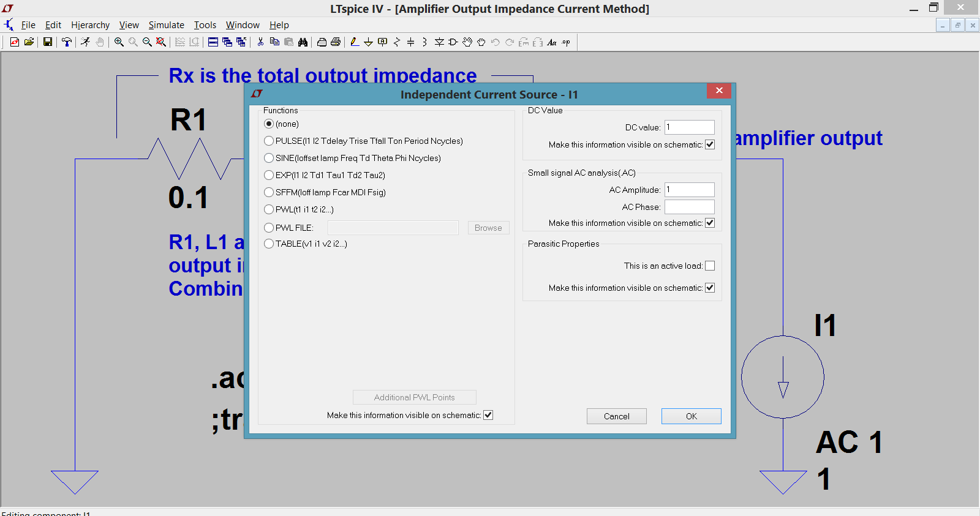The height and width of the screenshot is (516, 980).
Task: Toggle Parasitic Properties visible on schematic checkbox
Action: click(710, 288)
